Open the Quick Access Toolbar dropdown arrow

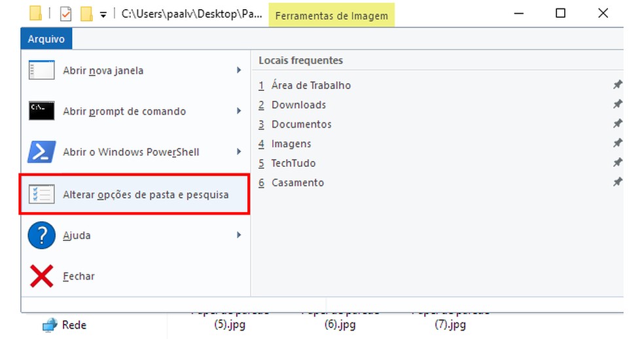(x=103, y=15)
